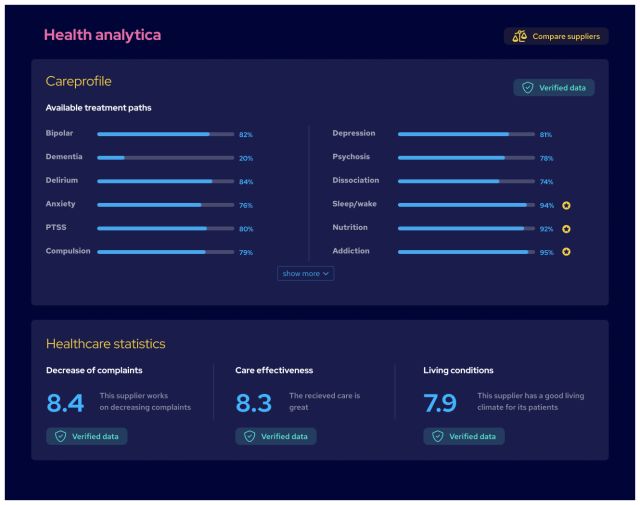Click the Bipolar 82% progress bar
The height and width of the screenshot is (505, 640).
point(165,134)
